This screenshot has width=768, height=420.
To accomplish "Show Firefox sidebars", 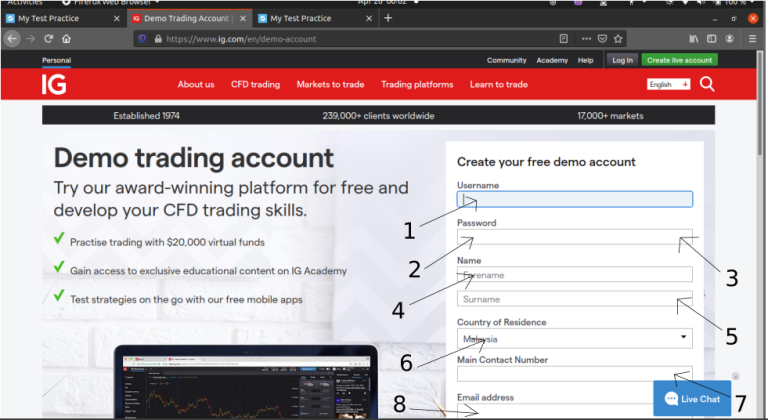I will (711, 39).
